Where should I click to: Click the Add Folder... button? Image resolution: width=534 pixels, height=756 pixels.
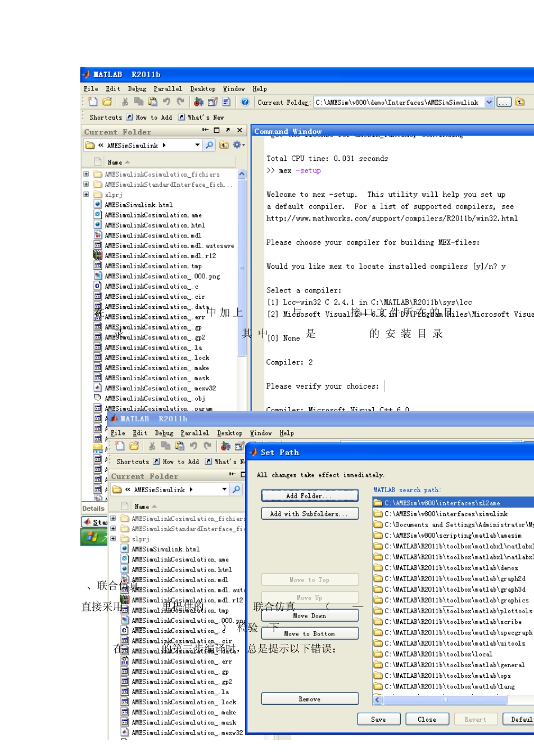click(309, 496)
